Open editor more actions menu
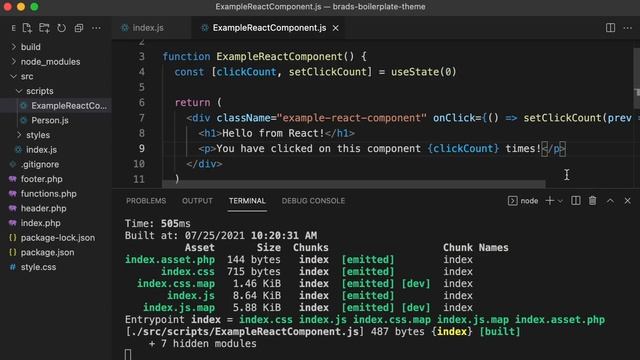Screen dimensions: 640x360 pyautogui.click(x=628, y=28)
